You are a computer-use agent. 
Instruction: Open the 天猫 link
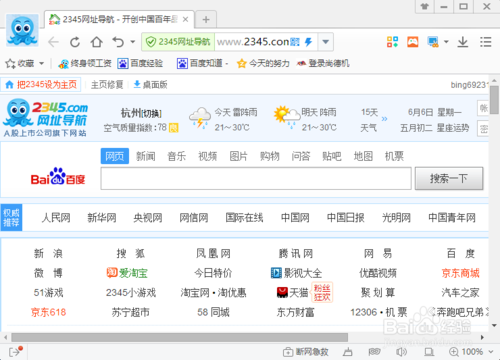click(x=292, y=293)
